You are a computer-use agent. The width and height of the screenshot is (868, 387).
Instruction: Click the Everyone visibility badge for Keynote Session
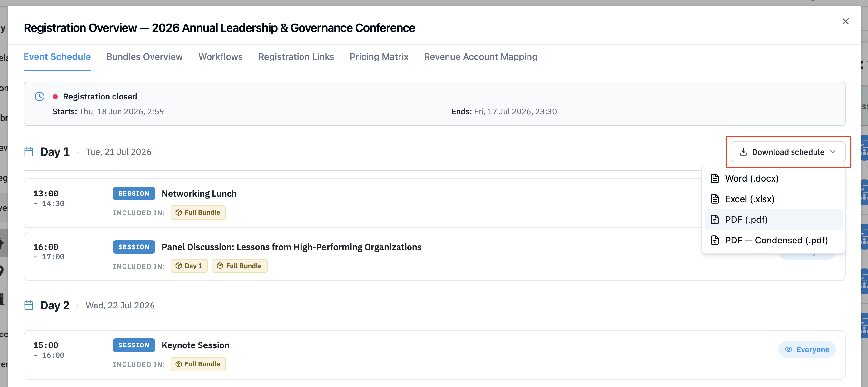coord(807,349)
